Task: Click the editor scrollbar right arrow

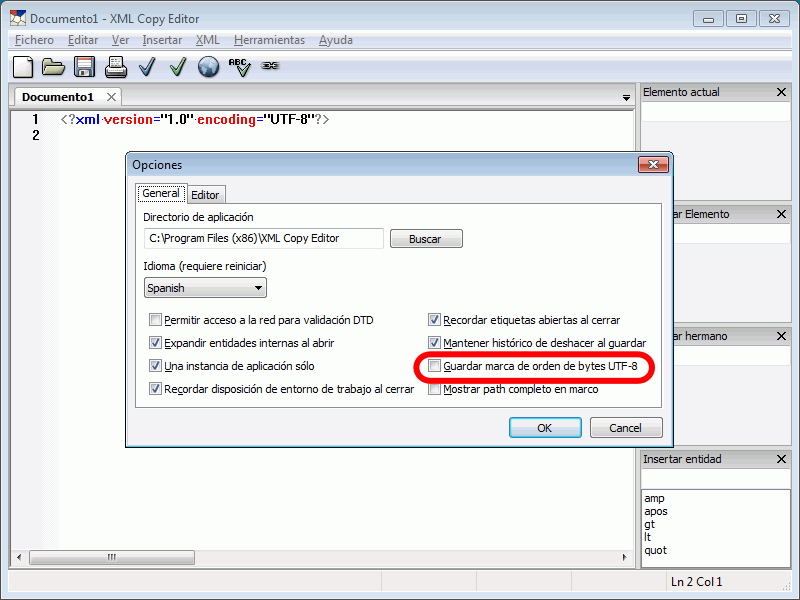Action: pos(624,557)
